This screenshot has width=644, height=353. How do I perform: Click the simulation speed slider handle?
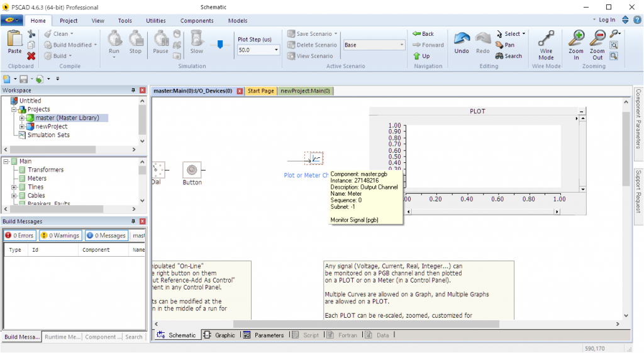pyautogui.click(x=219, y=44)
